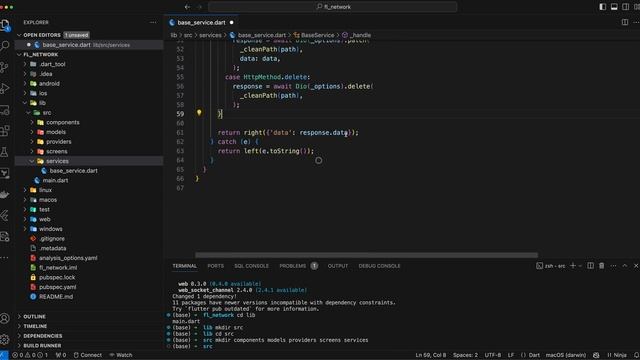The width and height of the screenshot is (640, 360).
Task: Switch to the Ports tab
Action: click(216, 266)
